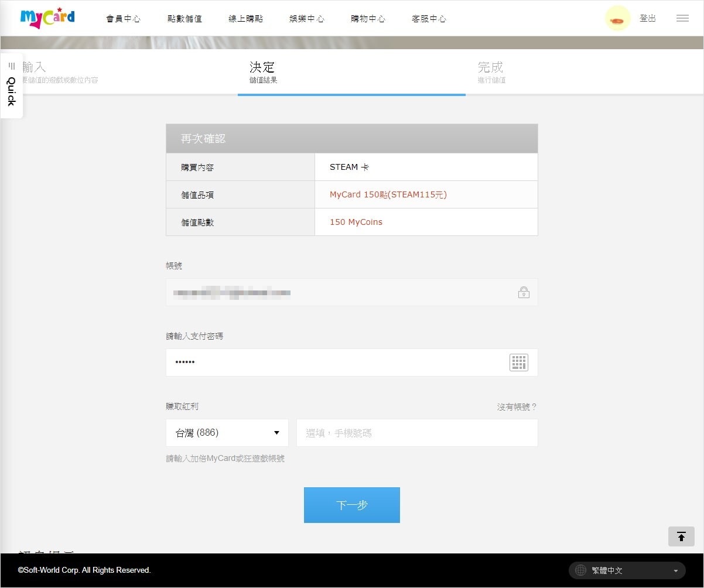Open the virtual keypad icon

[519, 363]
